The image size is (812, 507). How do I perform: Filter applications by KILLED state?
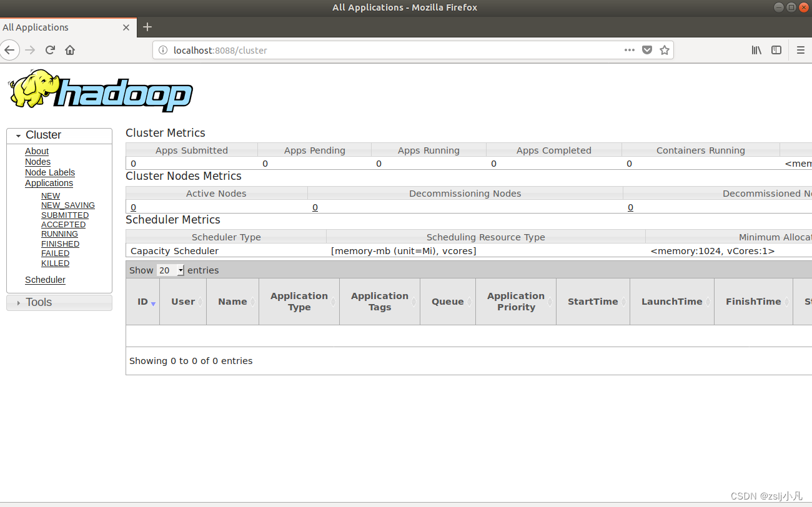point(55,263)
